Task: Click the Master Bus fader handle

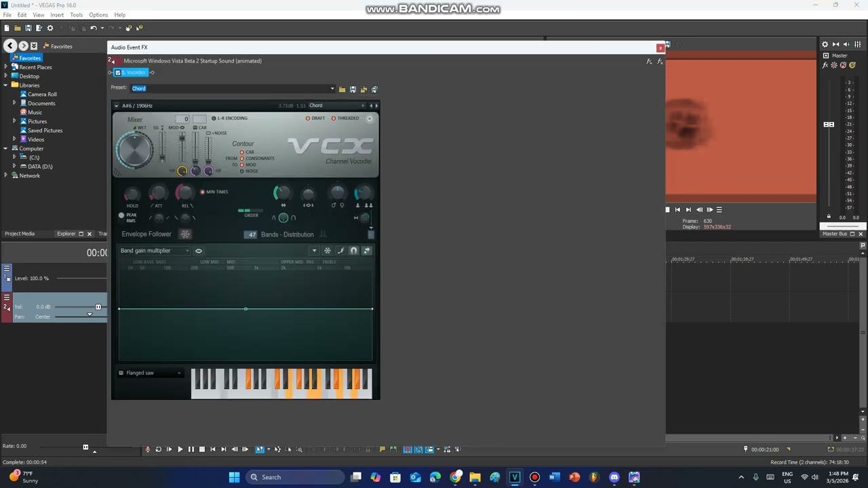Action: [x=829, y=125]
